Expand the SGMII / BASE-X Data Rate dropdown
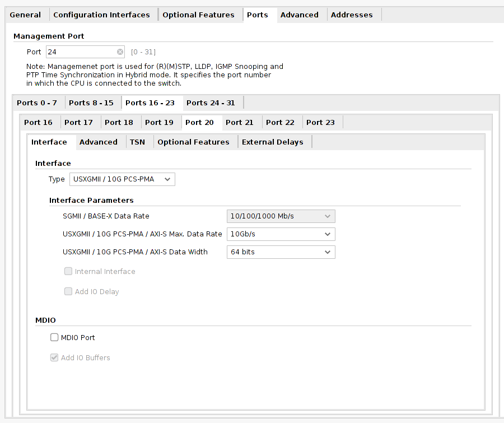Screen dimensions: 504x423 pos(281,216)
